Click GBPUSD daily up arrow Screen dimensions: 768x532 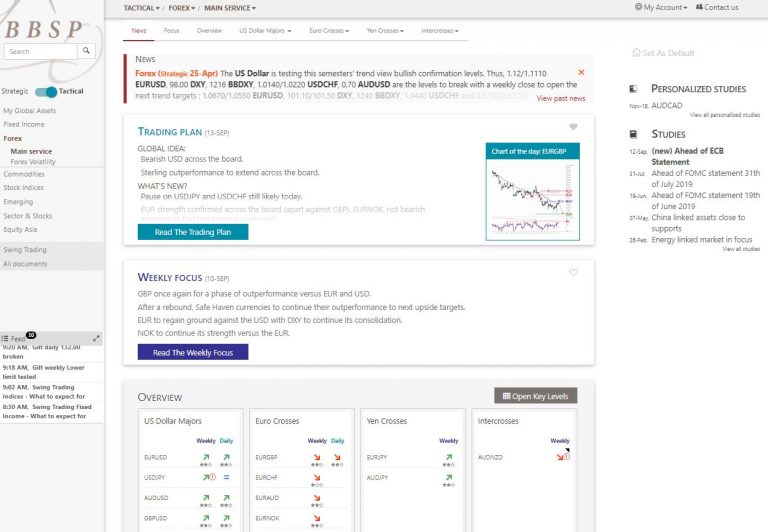pos(226,517)
